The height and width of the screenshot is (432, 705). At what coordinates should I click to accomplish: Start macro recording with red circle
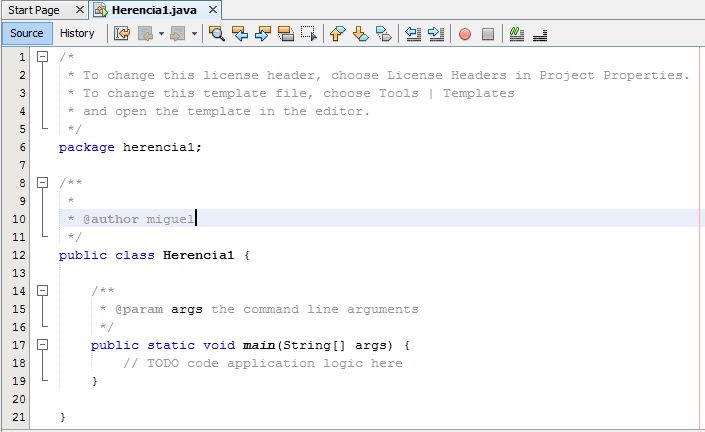click(x=465, y=33)
